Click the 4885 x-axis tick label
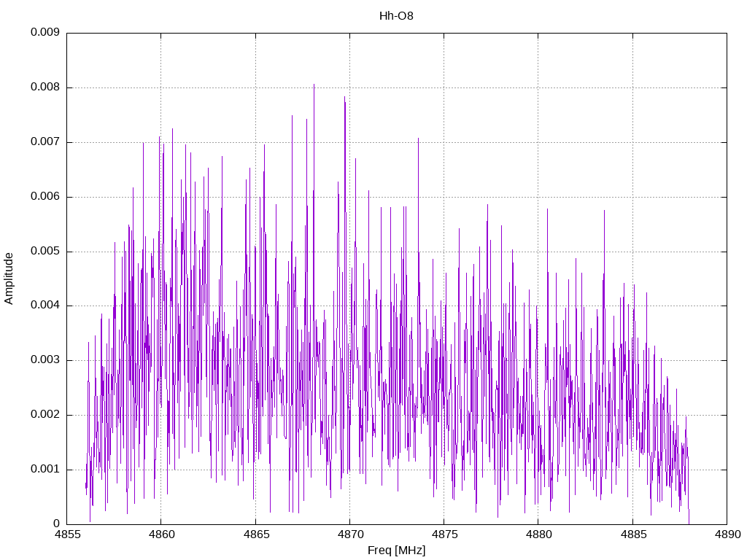Viewport: 747px width, 560px height. (x=632, y=534)
